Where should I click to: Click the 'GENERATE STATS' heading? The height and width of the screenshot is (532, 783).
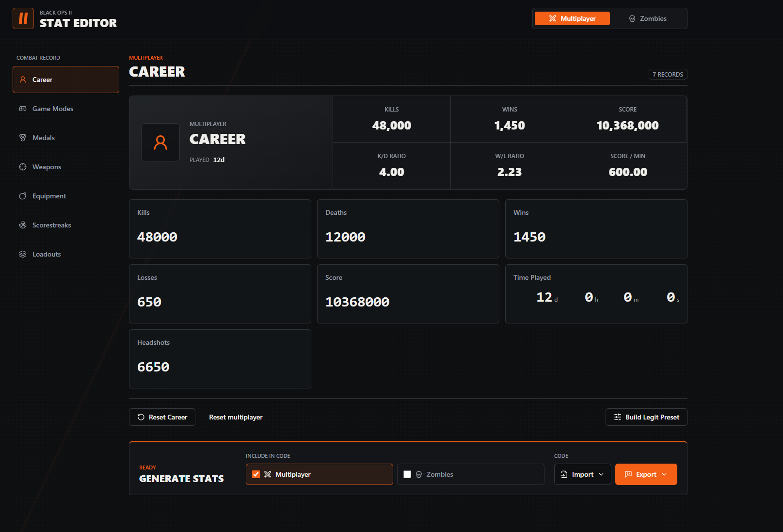coord(182,479)
